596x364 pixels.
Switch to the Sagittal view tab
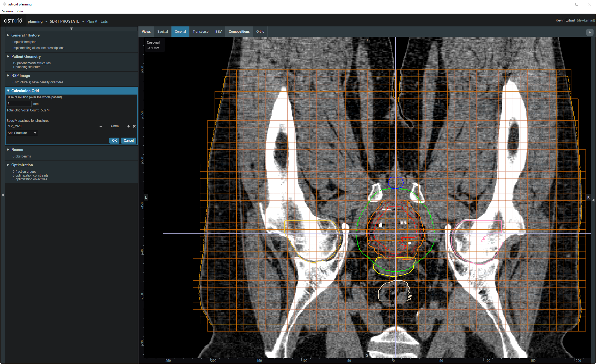pyautogui.click(x=162, y=32)
